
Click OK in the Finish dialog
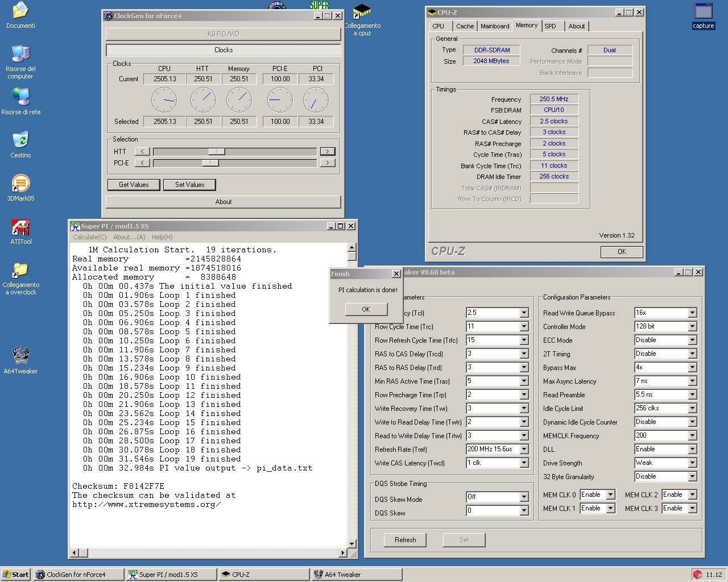366,309
